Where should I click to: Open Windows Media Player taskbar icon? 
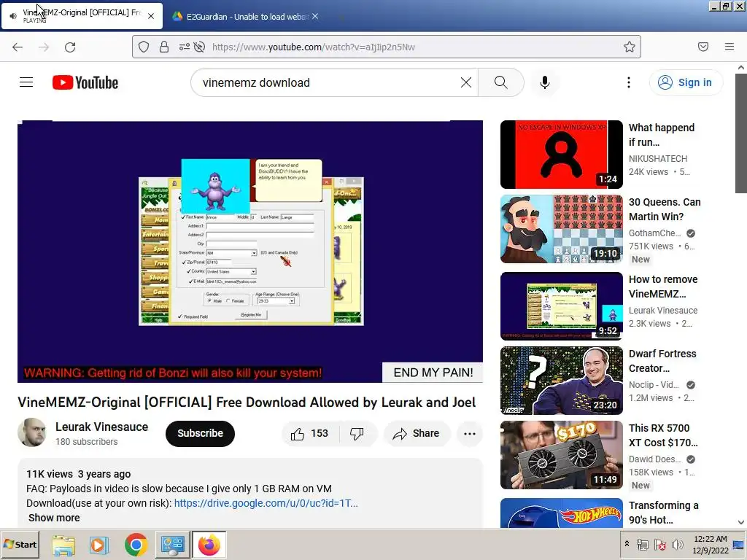[x=99, y=544]
